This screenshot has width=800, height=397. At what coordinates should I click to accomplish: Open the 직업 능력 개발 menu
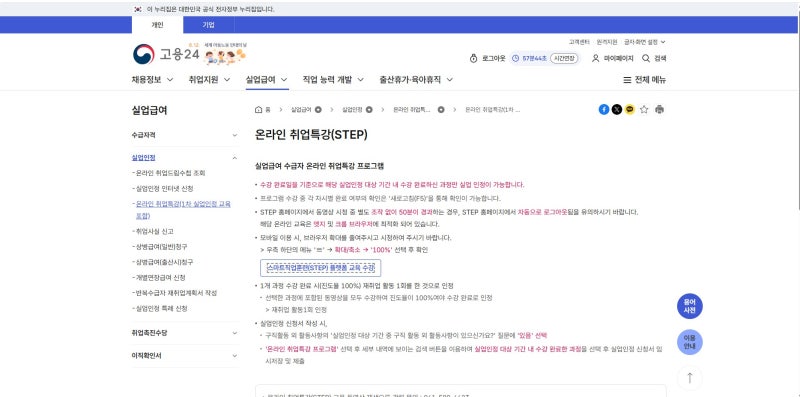coord(333,80)
